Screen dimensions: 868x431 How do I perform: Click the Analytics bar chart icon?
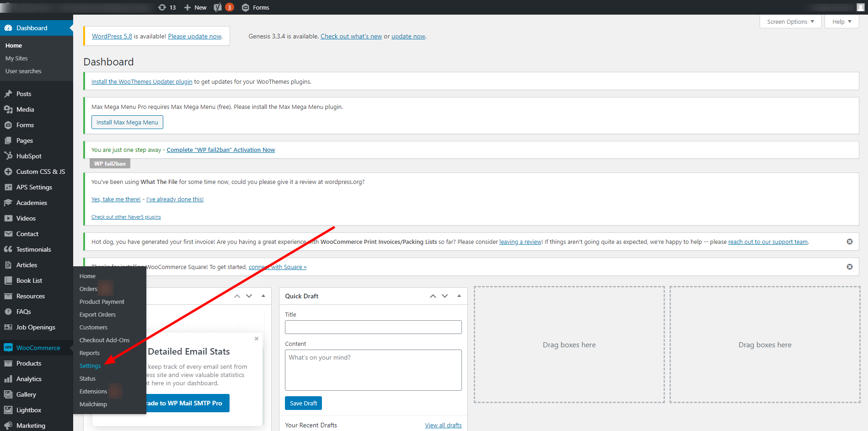point(8,379)
